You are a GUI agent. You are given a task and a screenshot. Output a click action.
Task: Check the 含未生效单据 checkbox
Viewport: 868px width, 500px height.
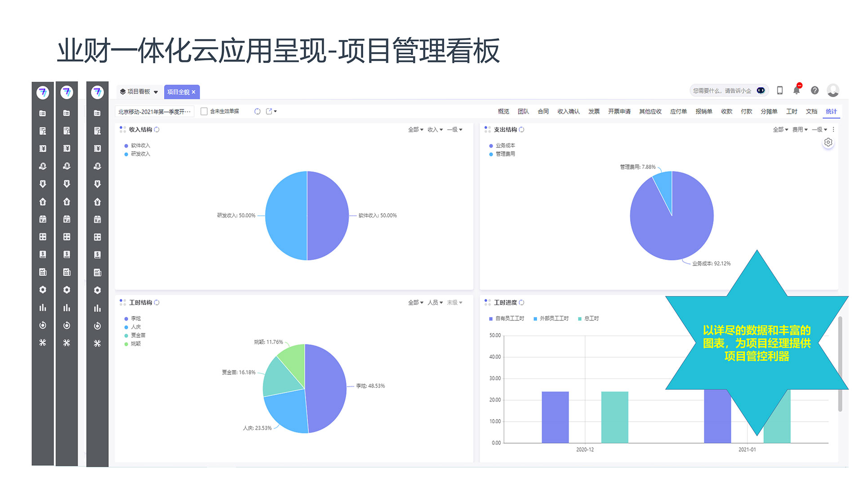point(204,112)
